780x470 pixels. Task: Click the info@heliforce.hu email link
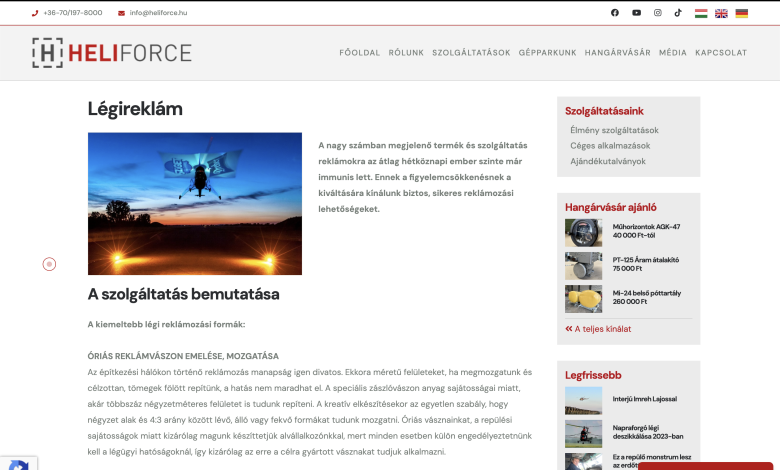click(x=158, y=13)
